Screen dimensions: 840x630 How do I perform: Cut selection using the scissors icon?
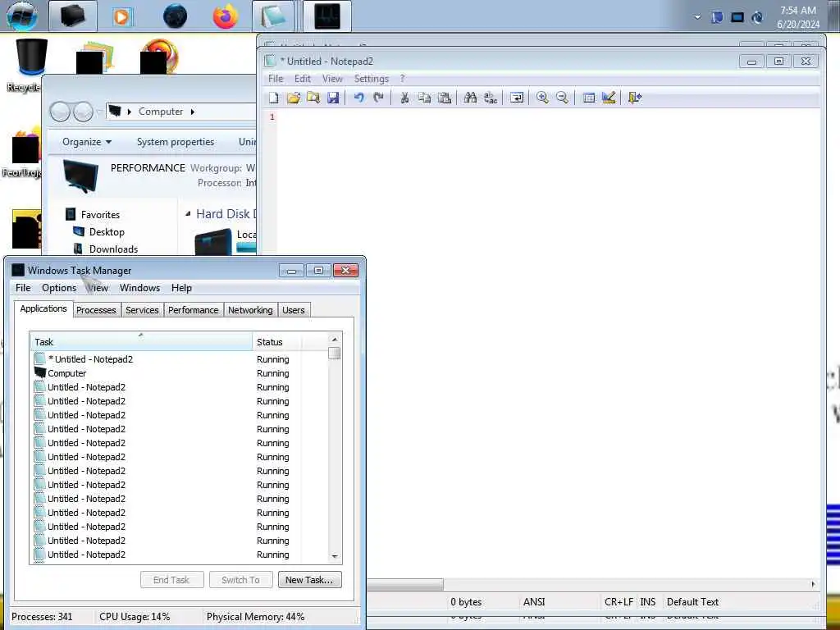405,98
